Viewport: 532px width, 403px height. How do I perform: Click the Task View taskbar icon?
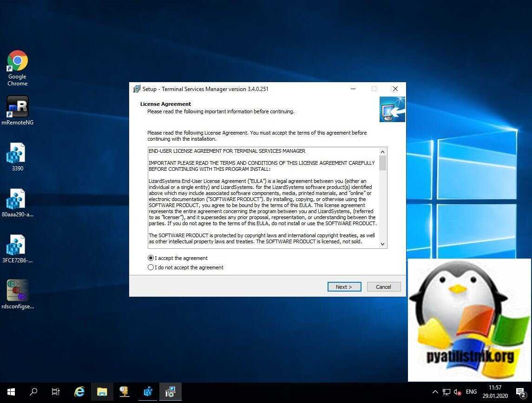click(x=56, y=392)
